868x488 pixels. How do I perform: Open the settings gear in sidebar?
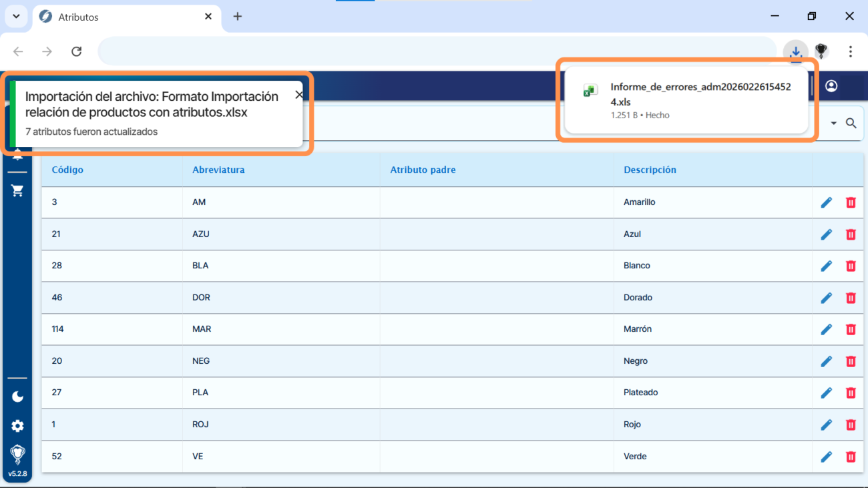[x=17, y=426]
